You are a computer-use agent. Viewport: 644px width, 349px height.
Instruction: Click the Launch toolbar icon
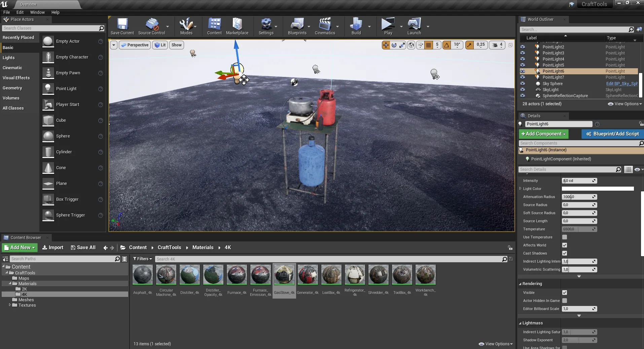[x=414, y=26]
